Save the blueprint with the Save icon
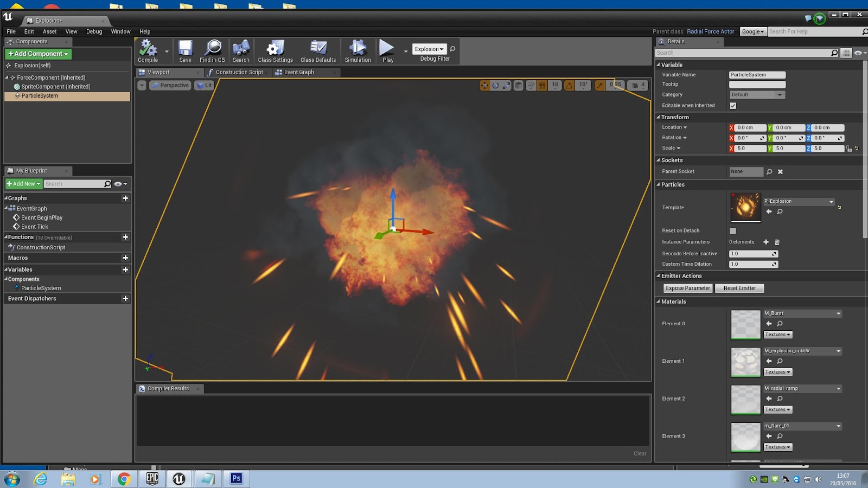 185,52
